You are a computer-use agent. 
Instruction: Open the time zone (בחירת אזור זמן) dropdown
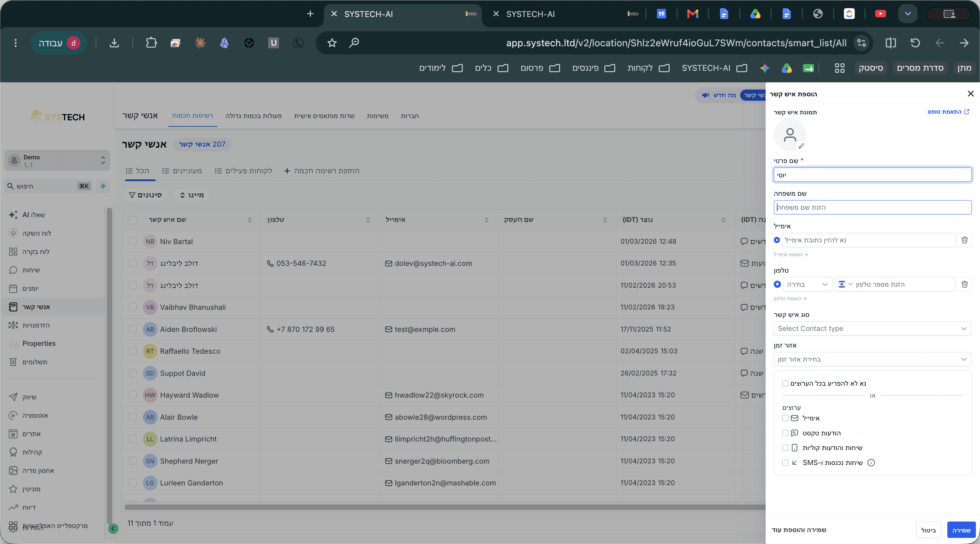872,359
